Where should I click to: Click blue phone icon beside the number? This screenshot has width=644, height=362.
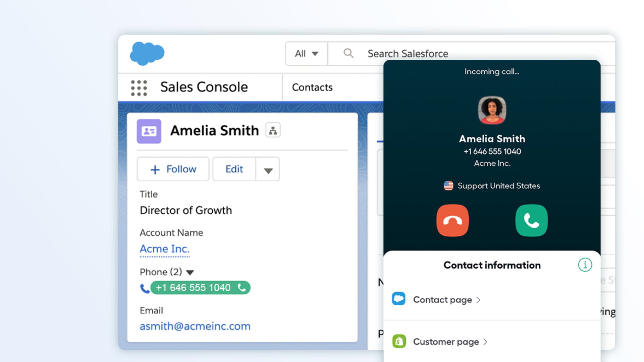[145, 288]
